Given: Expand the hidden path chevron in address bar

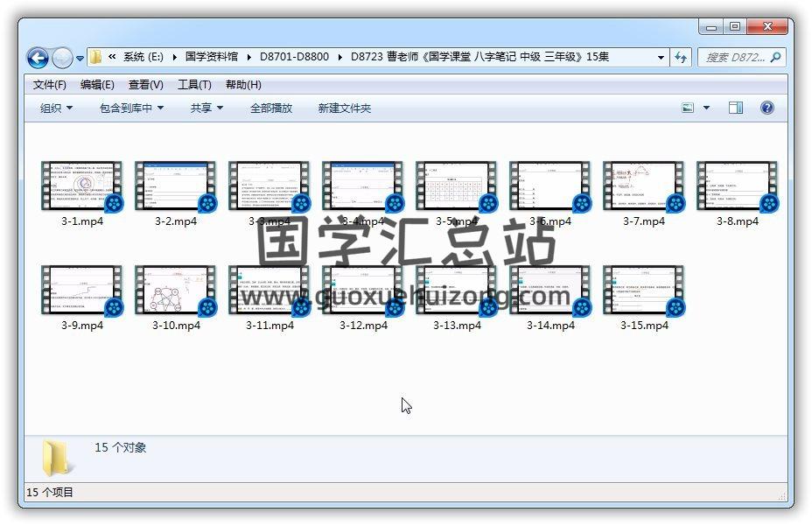Looking at the screenshot, I should click(112, 57).
